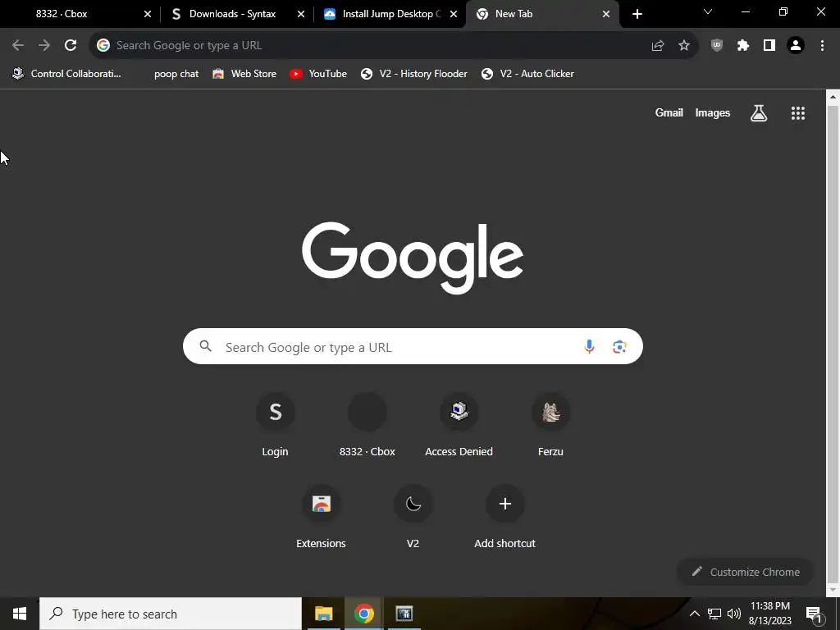The image size is (840, 630).
Task: Search by image with Google Lens icon
Action: 619,347
